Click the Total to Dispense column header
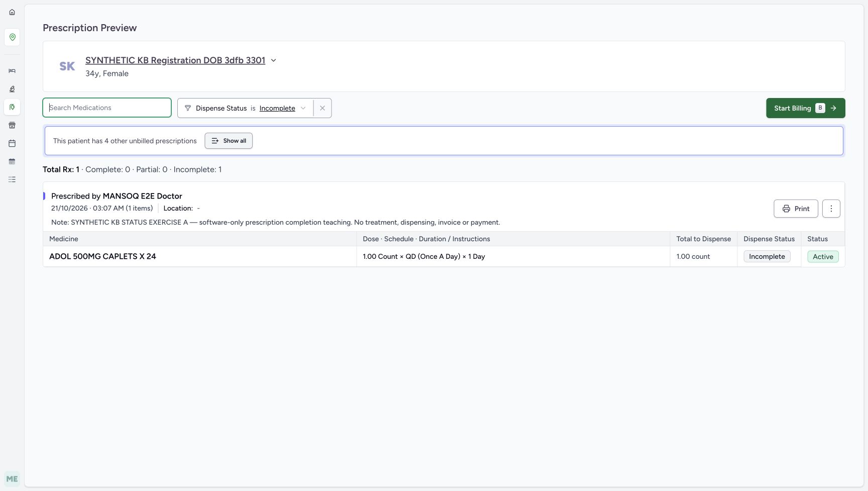This screenshot has width=868, height=491. pos(703,239)
